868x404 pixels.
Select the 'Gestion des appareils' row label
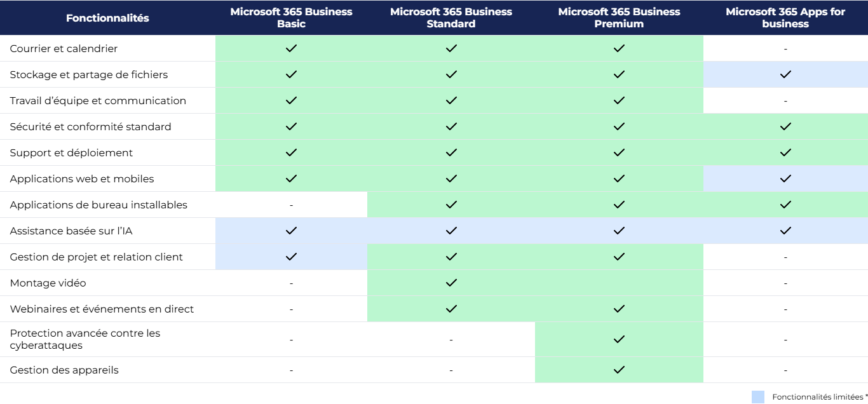(64, 370)
